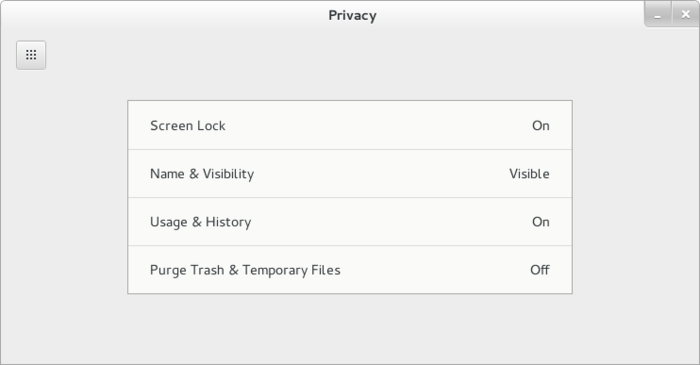Screen dimensions: 700x365
Task: Select the Usage & History label text
Action: point(200,222)
